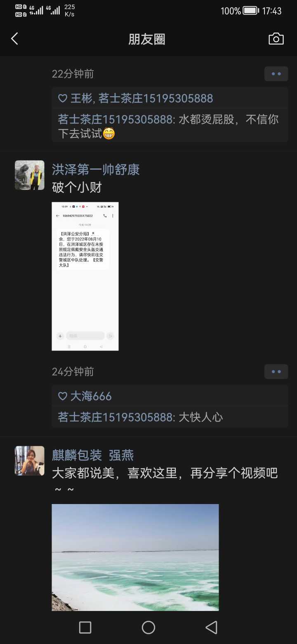
Task: Tap the Android recent apps square button
Action: (85, 627)
